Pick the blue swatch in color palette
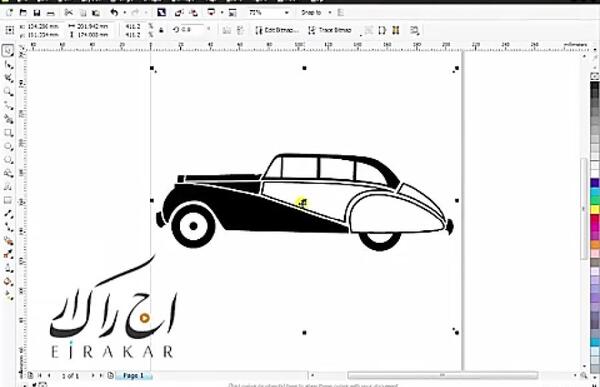Screen dimensions: 600x387 tap(595, 183)
